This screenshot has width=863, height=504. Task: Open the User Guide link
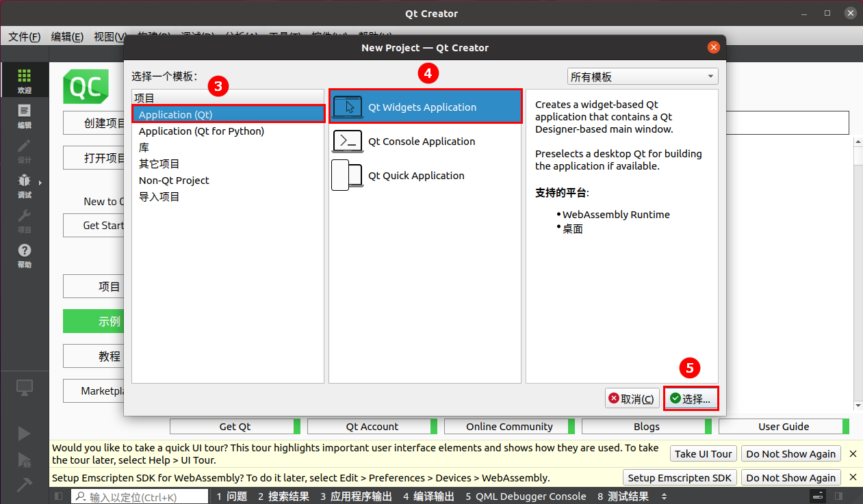(784, 426)
